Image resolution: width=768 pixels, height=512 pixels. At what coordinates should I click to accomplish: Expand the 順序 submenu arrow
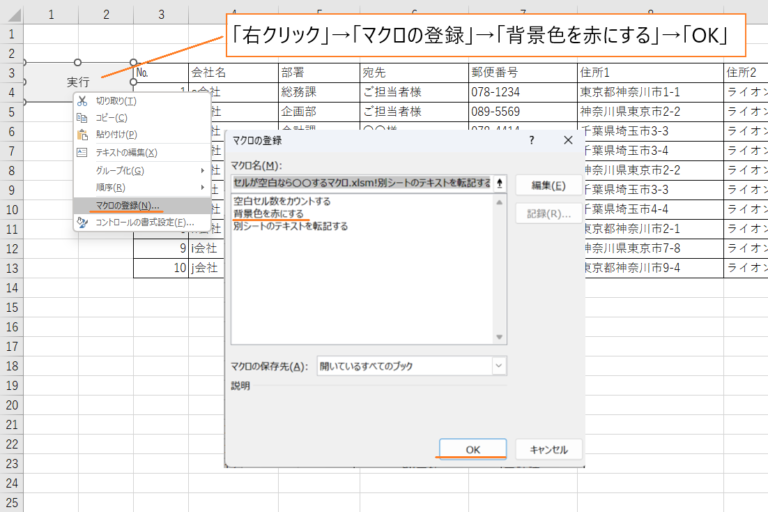click(x=202, y=187)
